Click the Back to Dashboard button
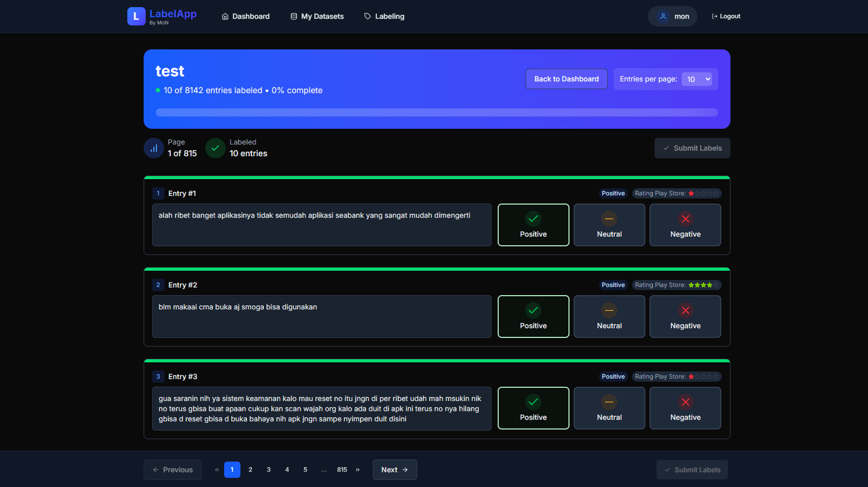Viewport: 868px width, 487px height. coord(566,79)
